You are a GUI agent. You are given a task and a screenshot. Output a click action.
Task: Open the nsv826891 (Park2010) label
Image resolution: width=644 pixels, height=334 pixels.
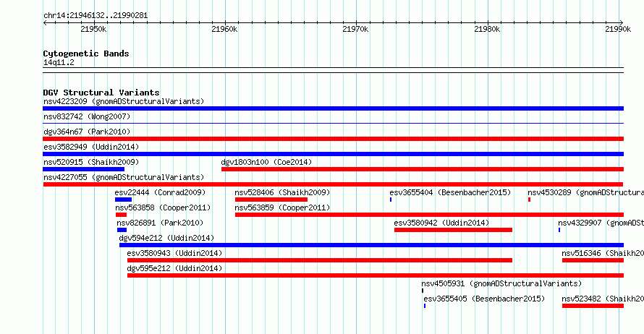[160, 223]
